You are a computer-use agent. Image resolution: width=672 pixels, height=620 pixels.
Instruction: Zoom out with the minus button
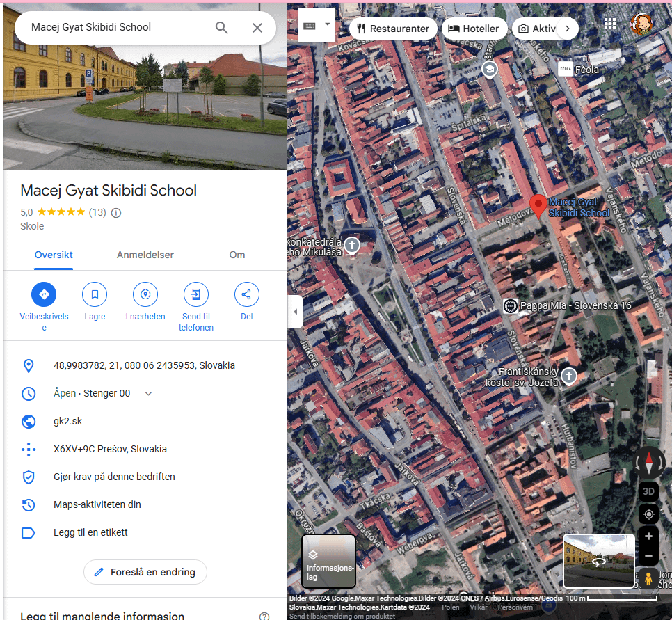coord(648,556)
